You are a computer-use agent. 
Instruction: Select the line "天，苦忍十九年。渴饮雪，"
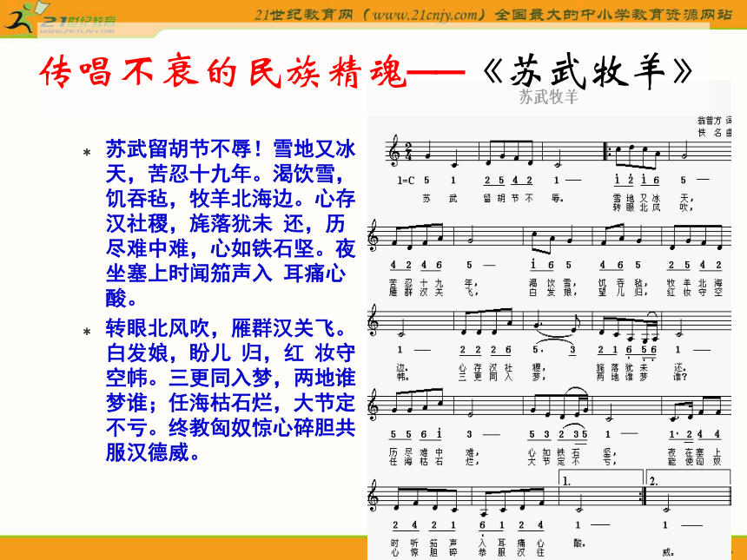[225, 174]
